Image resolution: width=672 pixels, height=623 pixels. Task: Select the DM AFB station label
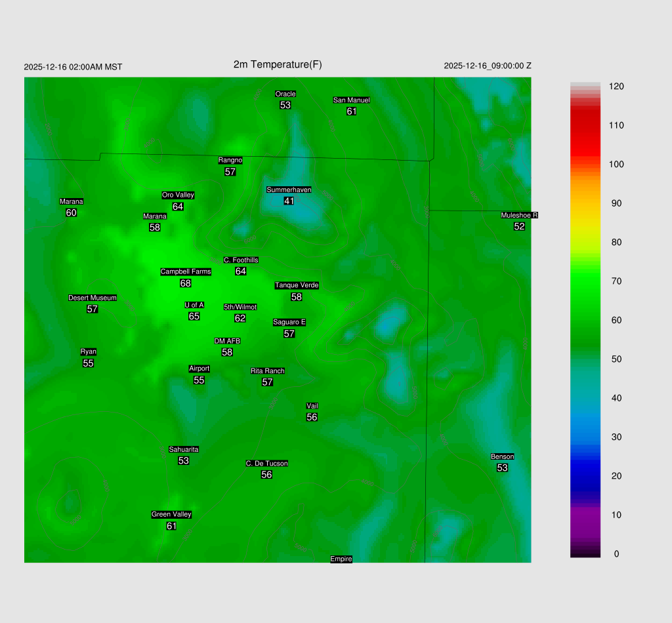(x=227, y=341)
